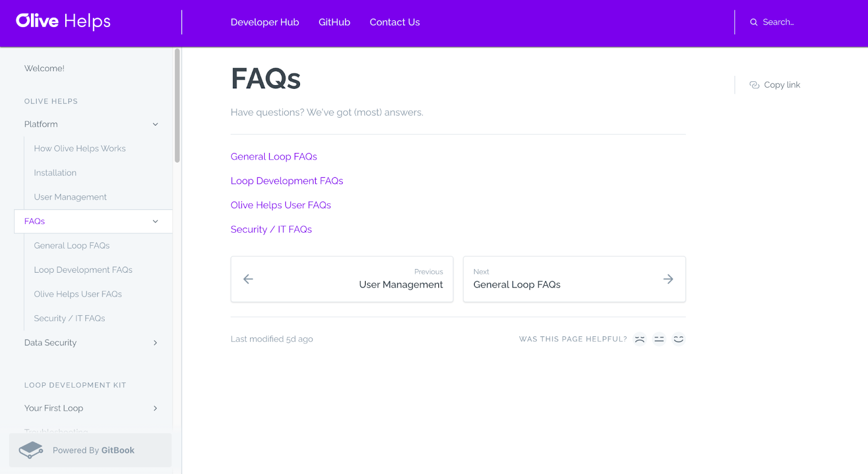Collapse the Platform section chevron
Viewport: 868px width, 474px height.
[x=155, y=124]
